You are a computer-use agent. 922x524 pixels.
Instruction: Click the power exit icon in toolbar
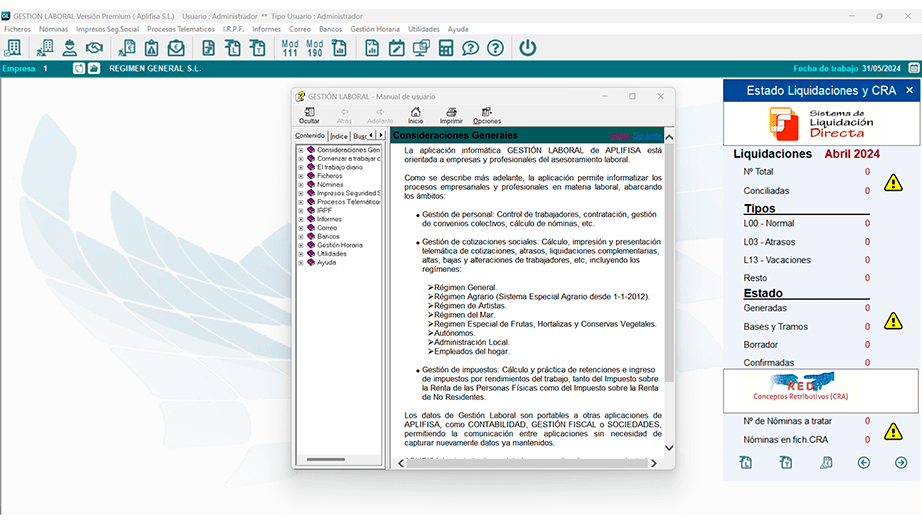pyautogui.click(x=527, y=48)
